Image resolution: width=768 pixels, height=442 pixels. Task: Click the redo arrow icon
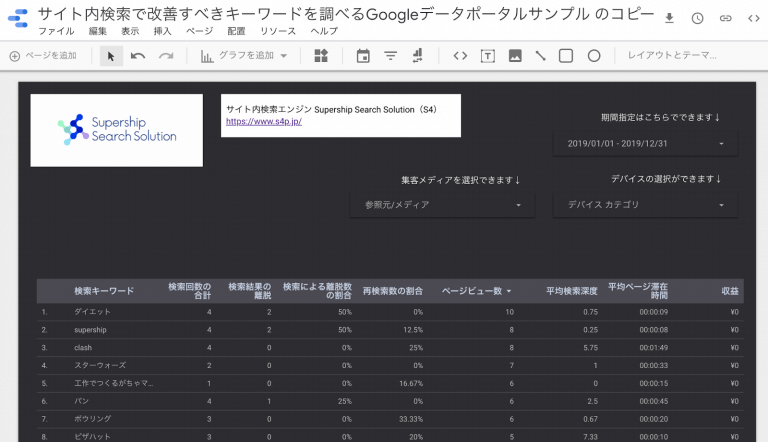click(166, 56)
